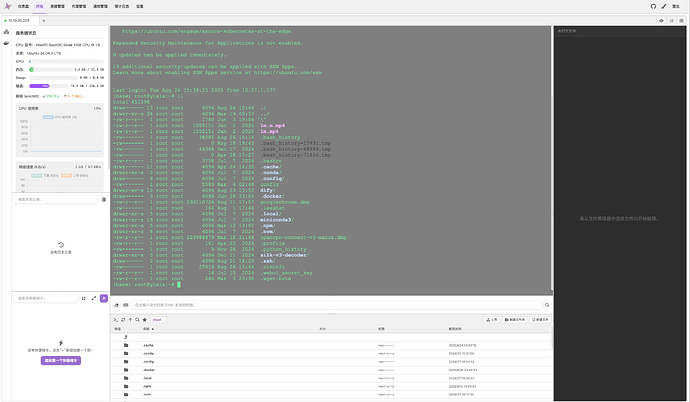This screenshot has width=690, height=402.
Task: Click the CPU usage legend in chart
Action: tap(60, 117)
